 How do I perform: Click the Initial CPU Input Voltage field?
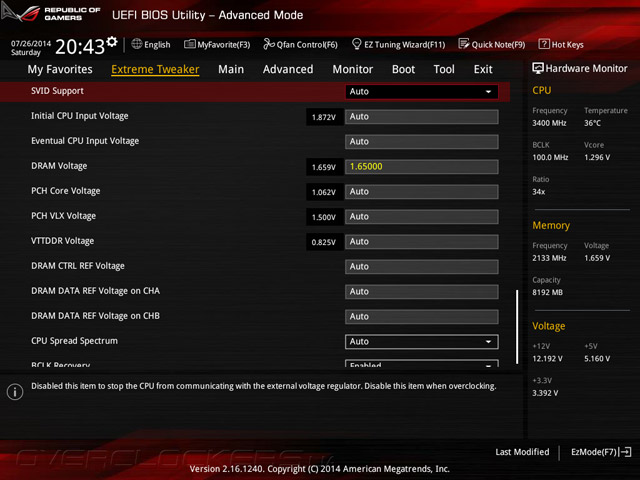[x=422, y=117]
